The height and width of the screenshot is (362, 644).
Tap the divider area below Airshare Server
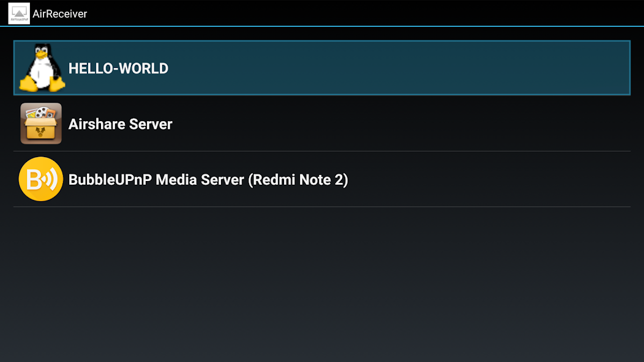321,151
